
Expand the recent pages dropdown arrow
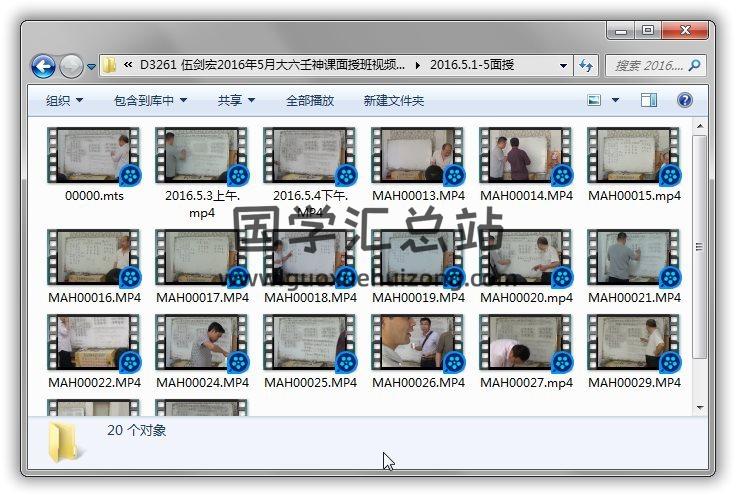point(91,67)
